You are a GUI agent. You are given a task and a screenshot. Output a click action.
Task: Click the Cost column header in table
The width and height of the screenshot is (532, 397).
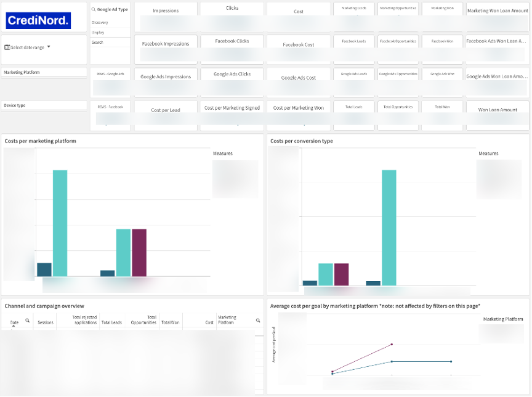[x=209, y=322]
